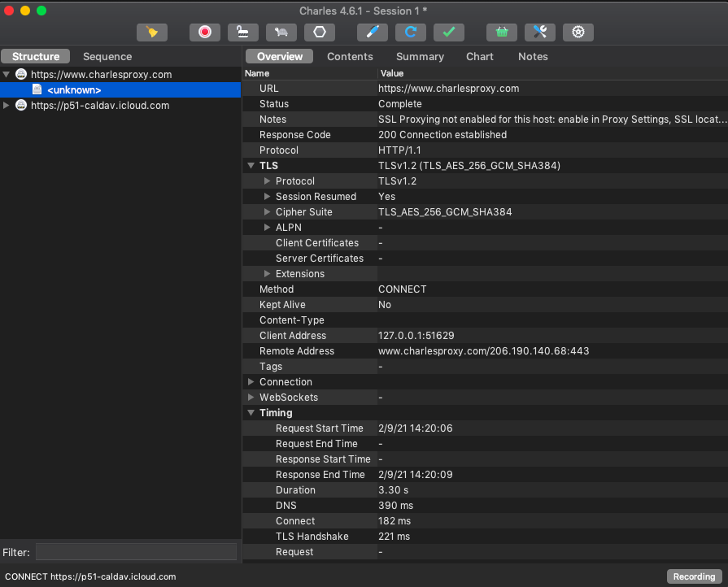
Task: Open the Tools wrench icon
Action: pos(539,32)
